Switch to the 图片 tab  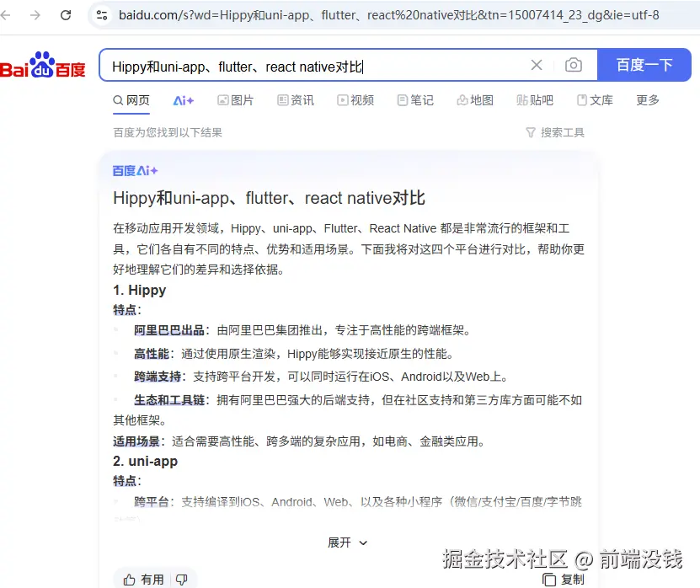(236, 100)
